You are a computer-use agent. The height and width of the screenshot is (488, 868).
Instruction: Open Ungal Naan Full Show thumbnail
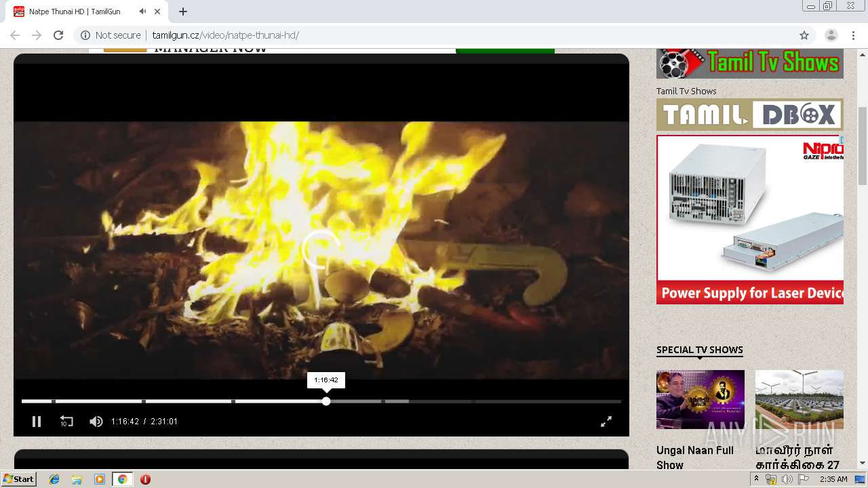(x=701, y=399)
